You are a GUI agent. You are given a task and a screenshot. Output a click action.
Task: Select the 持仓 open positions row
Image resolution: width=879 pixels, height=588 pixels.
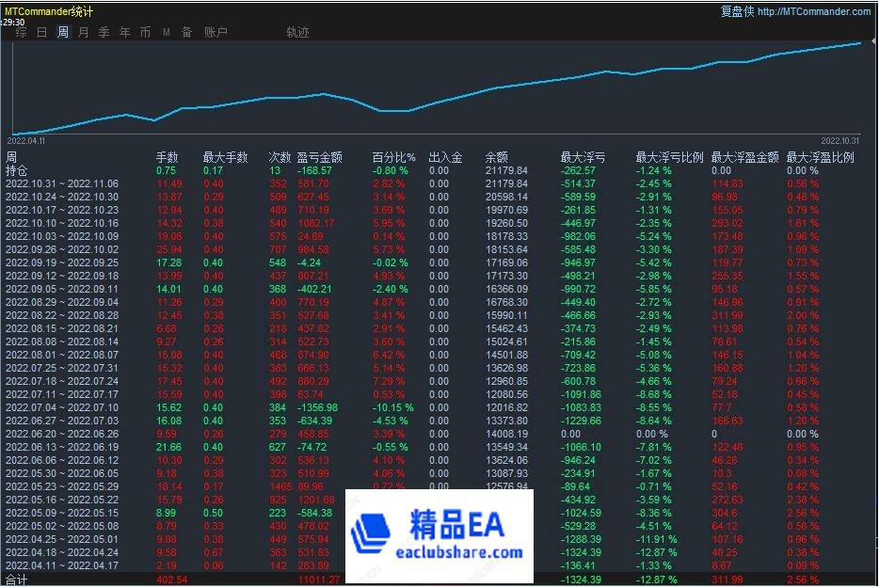17,171
